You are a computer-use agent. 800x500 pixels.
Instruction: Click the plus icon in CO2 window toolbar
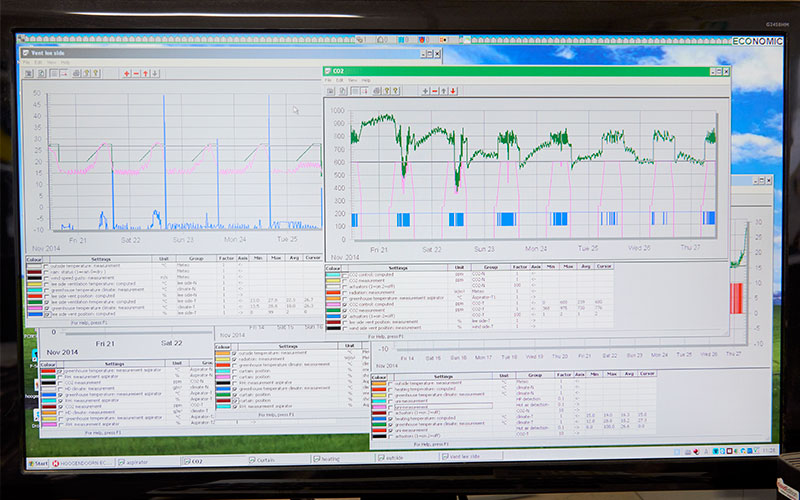[x=425, y=91]
